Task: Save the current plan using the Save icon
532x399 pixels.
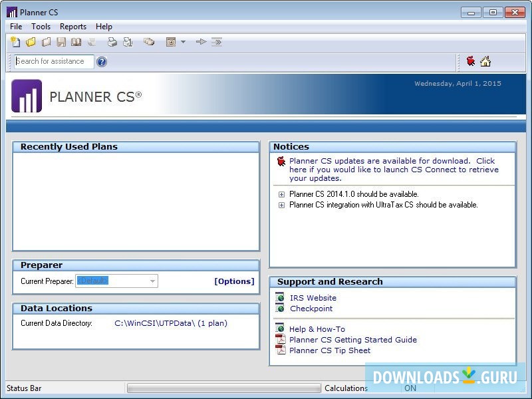Action: pyautogui.click(x=61, y=42)
